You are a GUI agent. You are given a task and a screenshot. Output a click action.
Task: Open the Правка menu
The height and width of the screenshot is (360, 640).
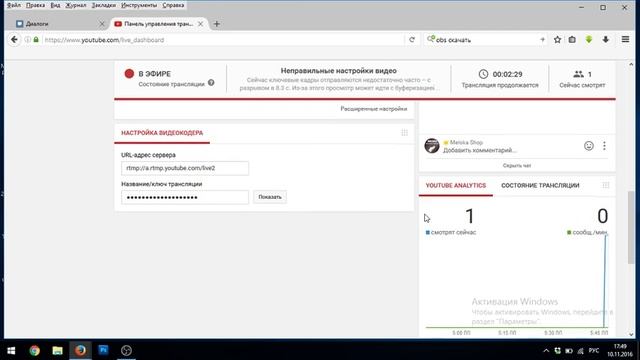point(36,5)
